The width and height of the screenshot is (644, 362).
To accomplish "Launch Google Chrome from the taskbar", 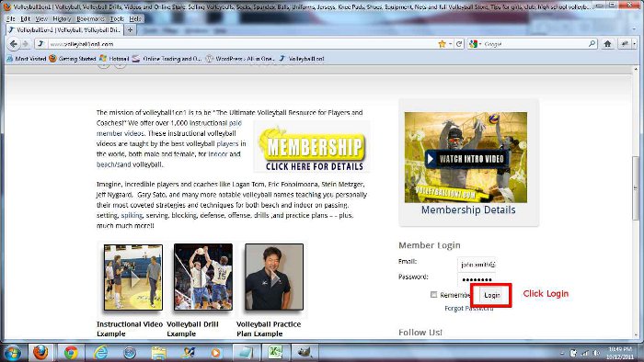I will pyautogui.click(x=71, y=353).
